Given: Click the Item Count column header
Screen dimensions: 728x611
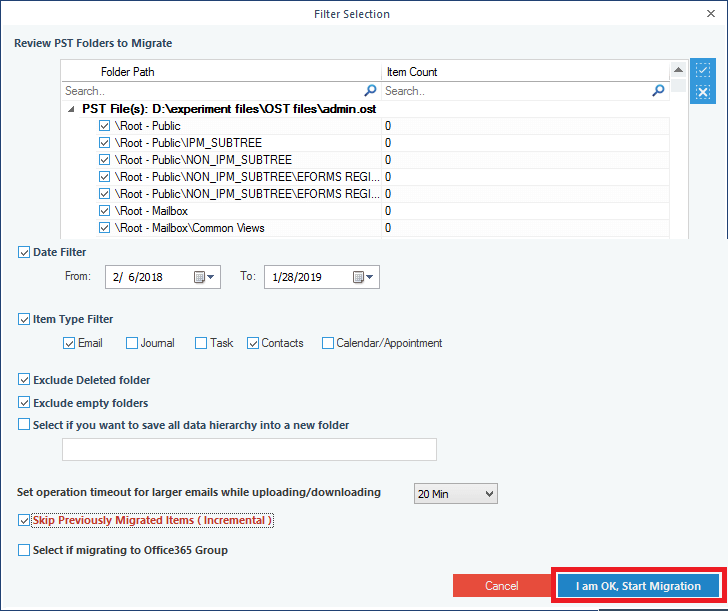Looking at the screenshot, I should pyautogui.click(x=412, y=72).
